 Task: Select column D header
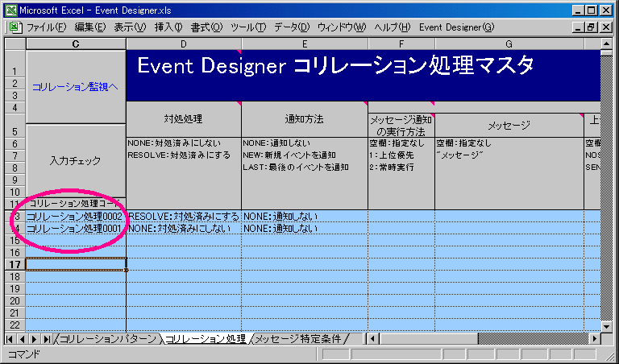coord(184,43)
